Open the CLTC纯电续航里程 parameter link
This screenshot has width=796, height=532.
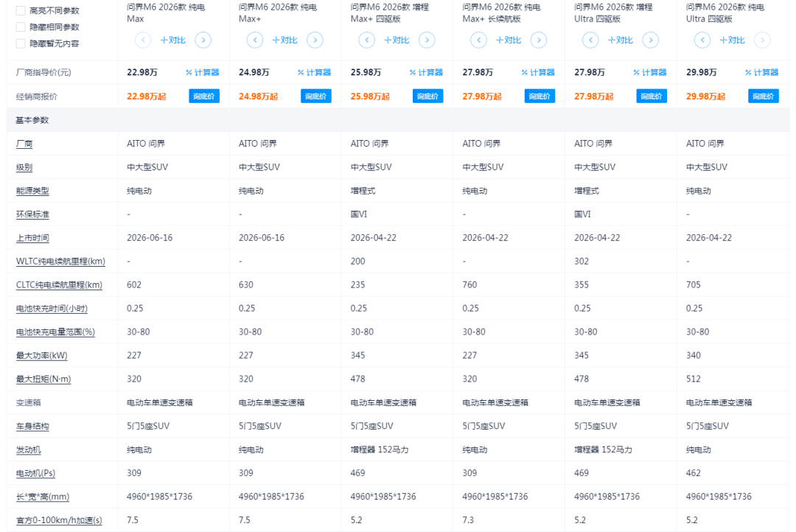60,284
